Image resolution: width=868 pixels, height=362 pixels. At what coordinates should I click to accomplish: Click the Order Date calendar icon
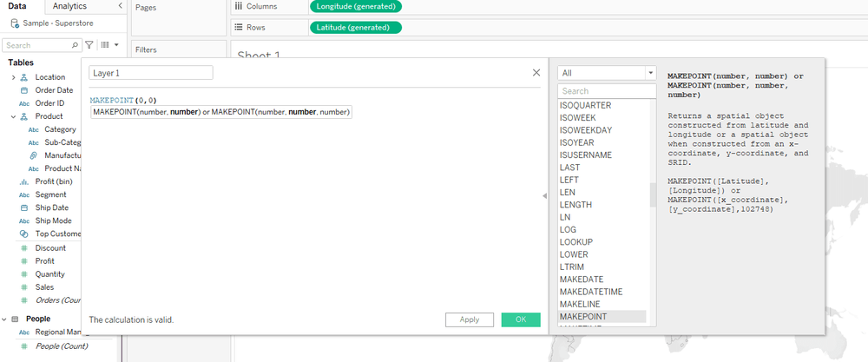24,90
